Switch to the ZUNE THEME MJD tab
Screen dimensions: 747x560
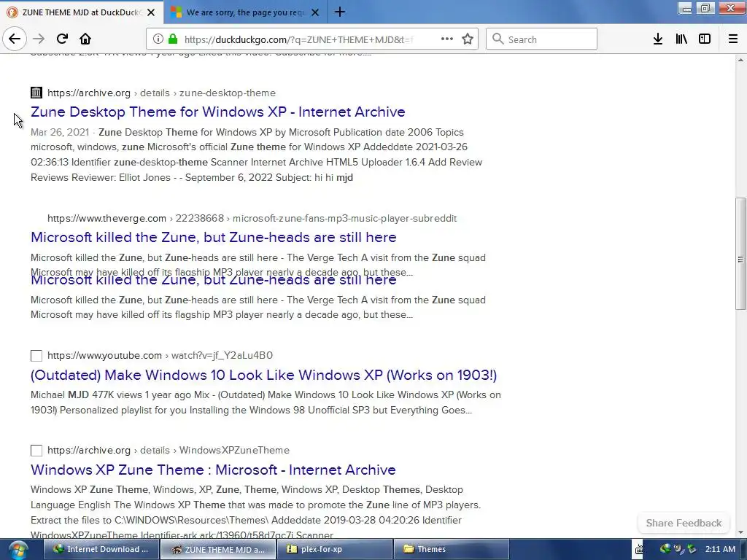click(81, 12)
